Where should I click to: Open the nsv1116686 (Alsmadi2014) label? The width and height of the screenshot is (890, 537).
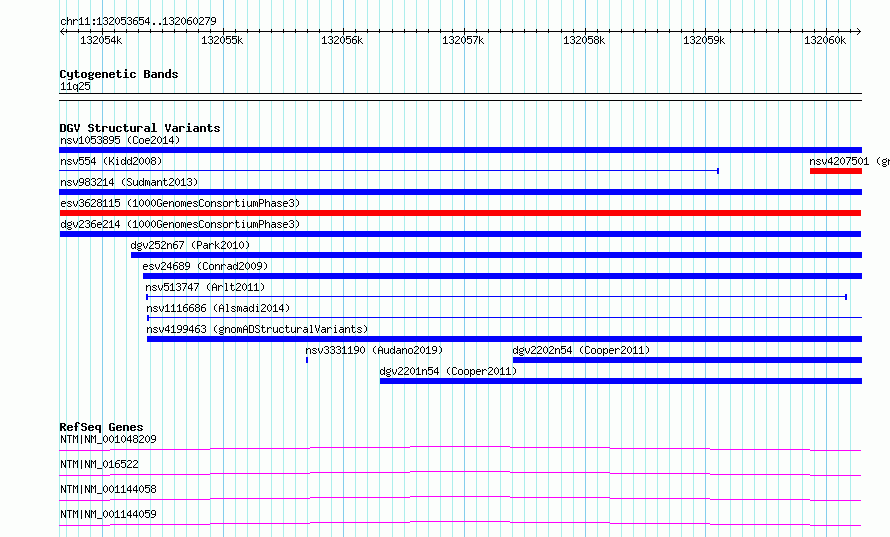click(x=218, y=308)
